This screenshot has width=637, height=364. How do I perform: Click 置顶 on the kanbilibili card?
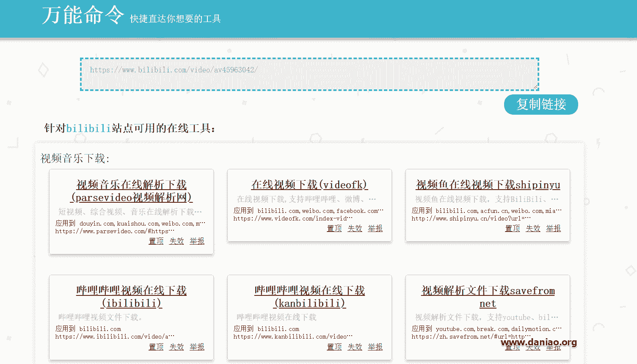tap(334, 347)
